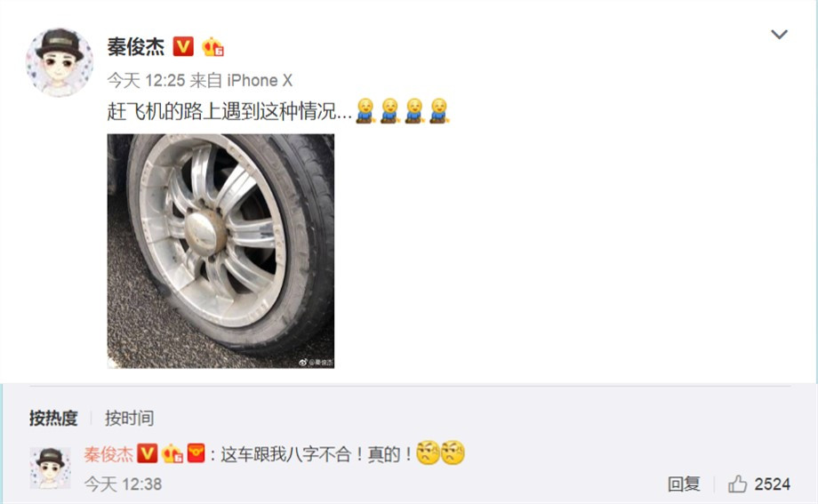Open the 秦俊杰 profile name link at top
Image resolution: width=818 pixels, height=504 pixels.
[136, 47]
